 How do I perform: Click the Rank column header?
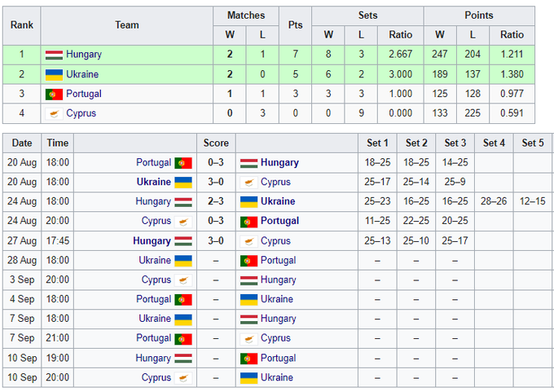pos(22,25)
